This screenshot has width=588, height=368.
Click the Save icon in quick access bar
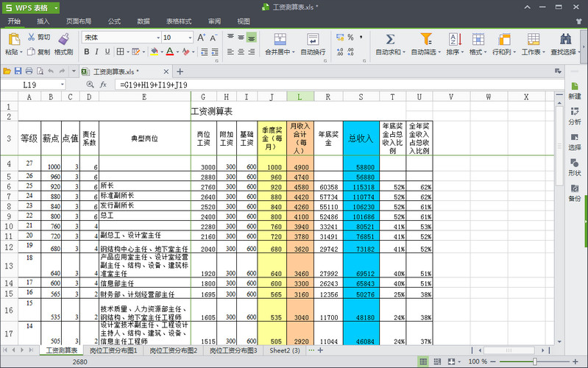(x=18, y=71)
